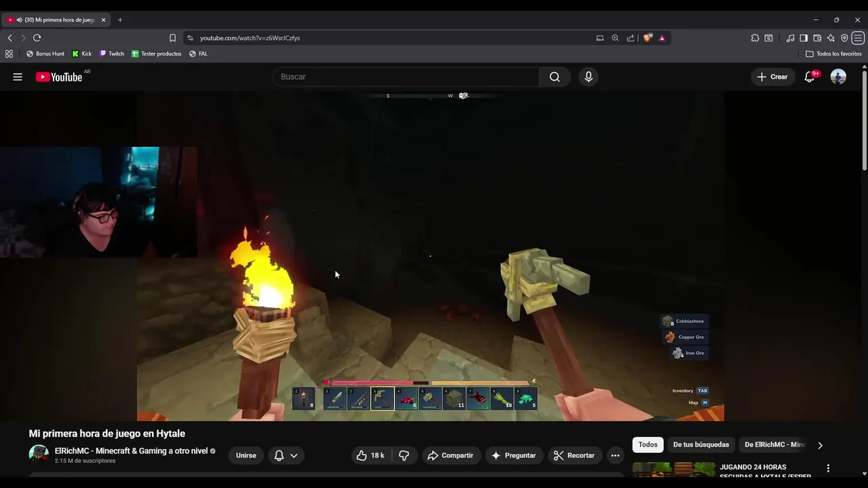Select the Todos filter chip
The image size is (868, 488).
pyautogui.click(x=648, y=445)
